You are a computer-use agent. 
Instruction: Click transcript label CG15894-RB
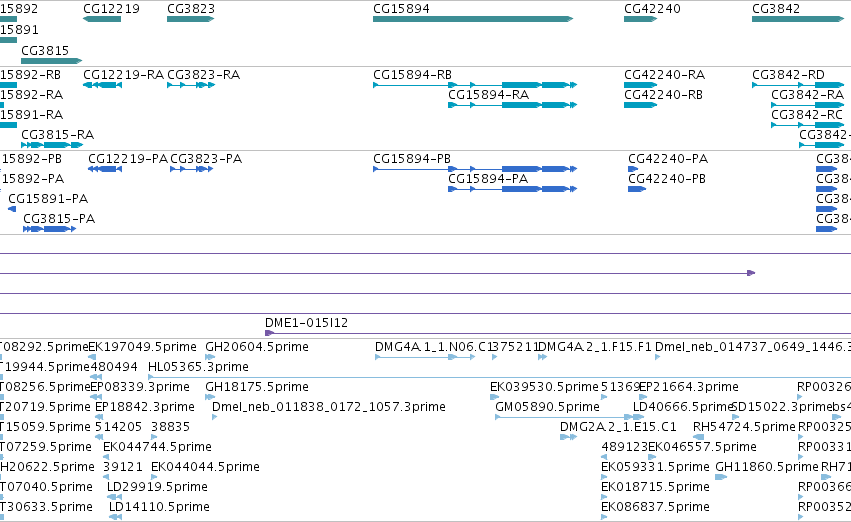click(x=412, y=74)
